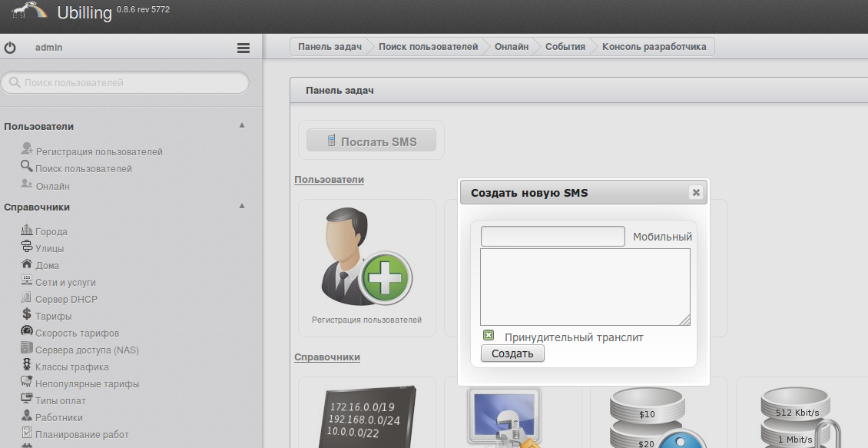Open Поиск пользователей sidebar link
This screenshot has width=868, height=448.
point(84,169)
